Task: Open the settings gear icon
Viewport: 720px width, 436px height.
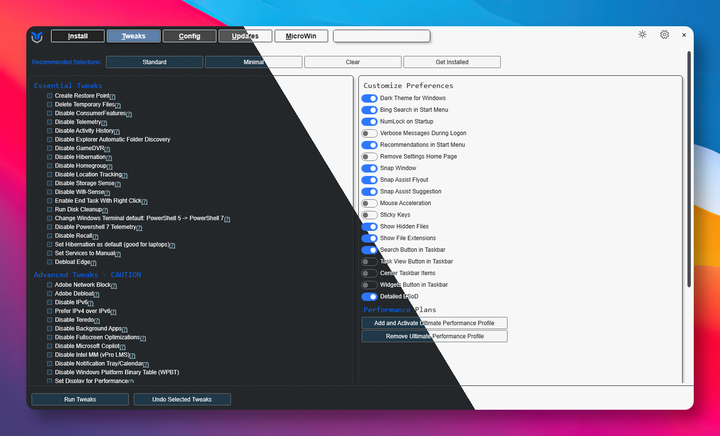Action: click(664, 34)
